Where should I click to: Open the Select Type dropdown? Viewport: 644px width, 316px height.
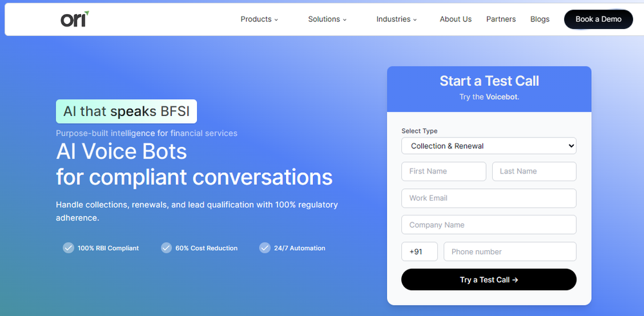[489, 146]
